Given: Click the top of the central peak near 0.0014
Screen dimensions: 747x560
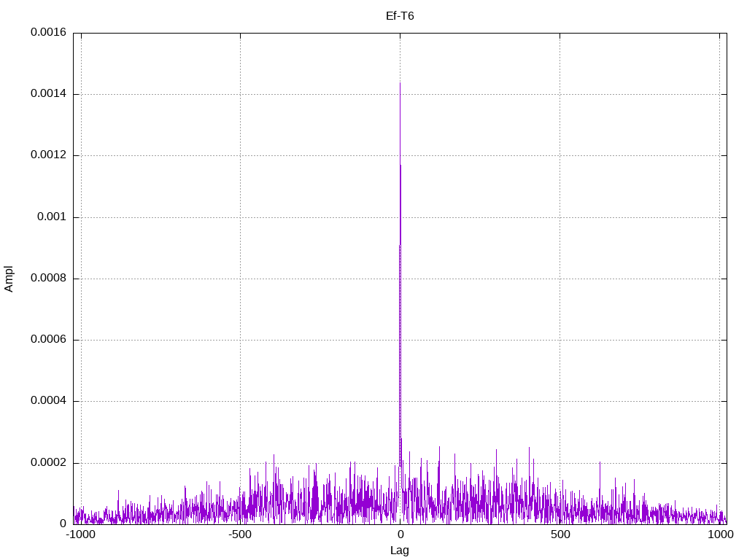Looking at the screenshot, I should click(400, 84).
